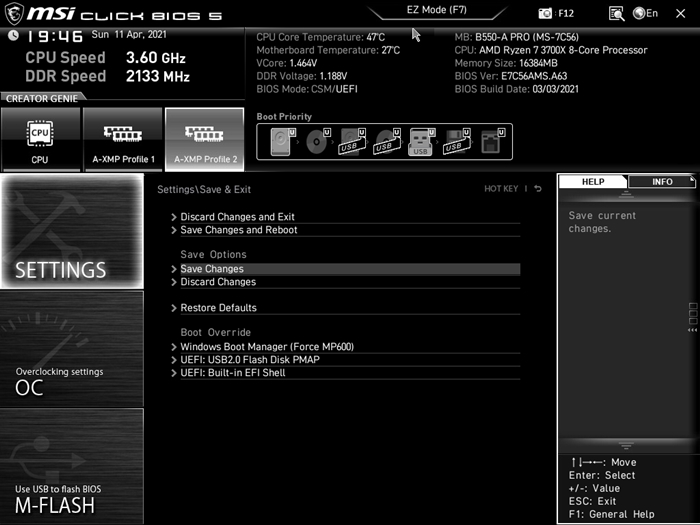
Task: Click chevron beside Discard Changes
Action: [174, 282]
